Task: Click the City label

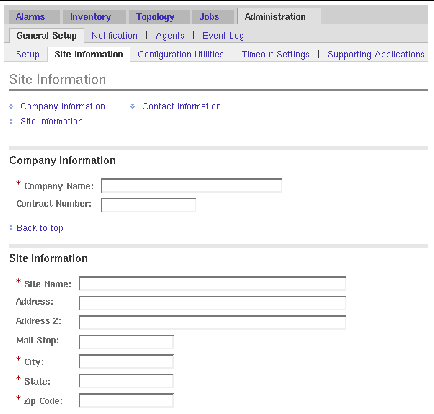Action: [34, 362]
